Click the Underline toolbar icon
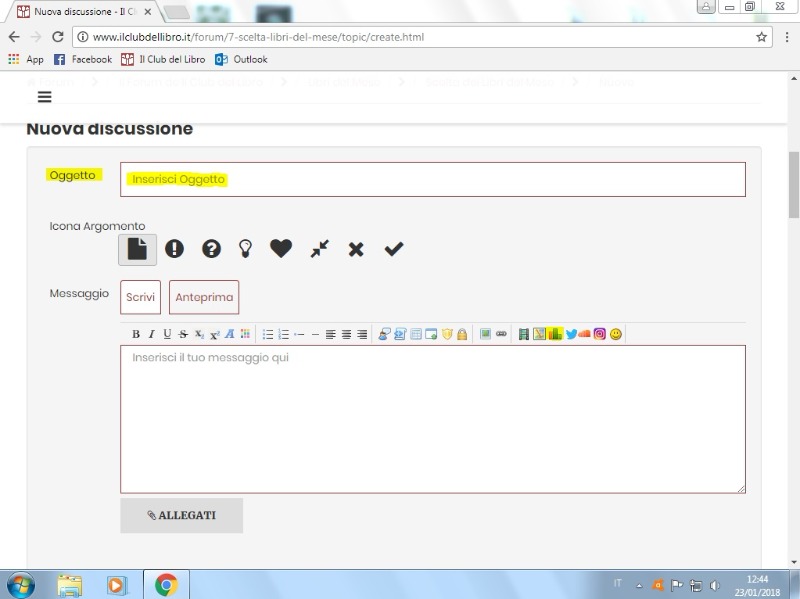This screenshot has height=599, width=800. pos(167,334)
